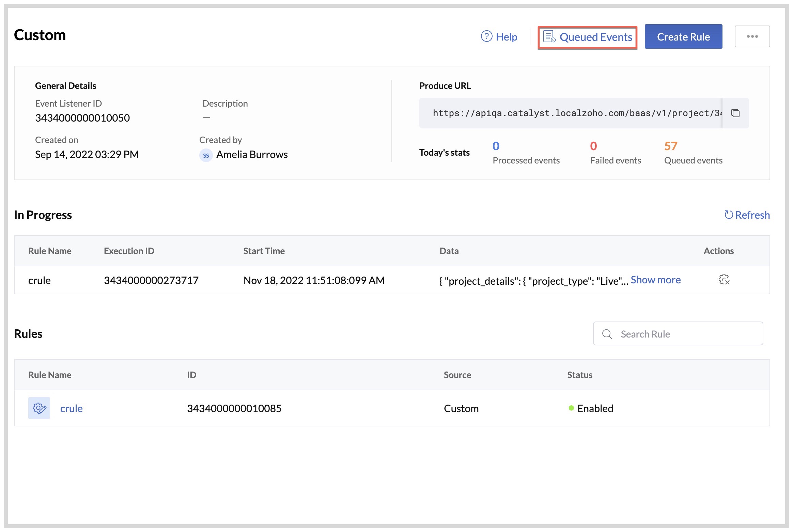Click the magnifier icon in Search Rule
793x532 pixels.
(607, 334)
